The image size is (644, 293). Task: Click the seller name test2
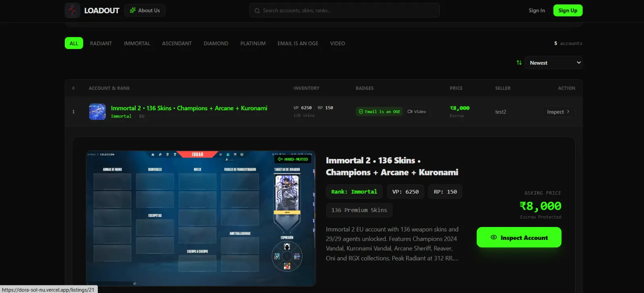(501, 112)
